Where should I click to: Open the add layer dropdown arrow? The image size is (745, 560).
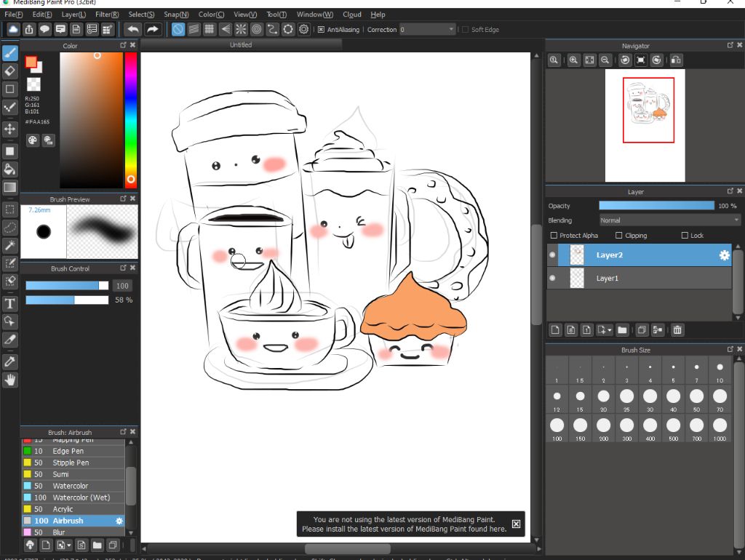(610, 330)
